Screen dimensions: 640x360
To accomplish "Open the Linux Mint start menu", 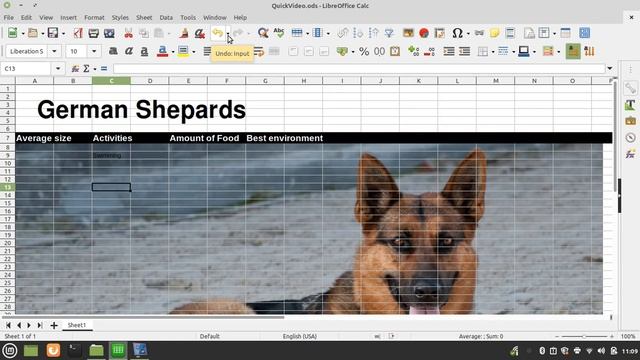I will pyautogui.click(x=10, y=350).
